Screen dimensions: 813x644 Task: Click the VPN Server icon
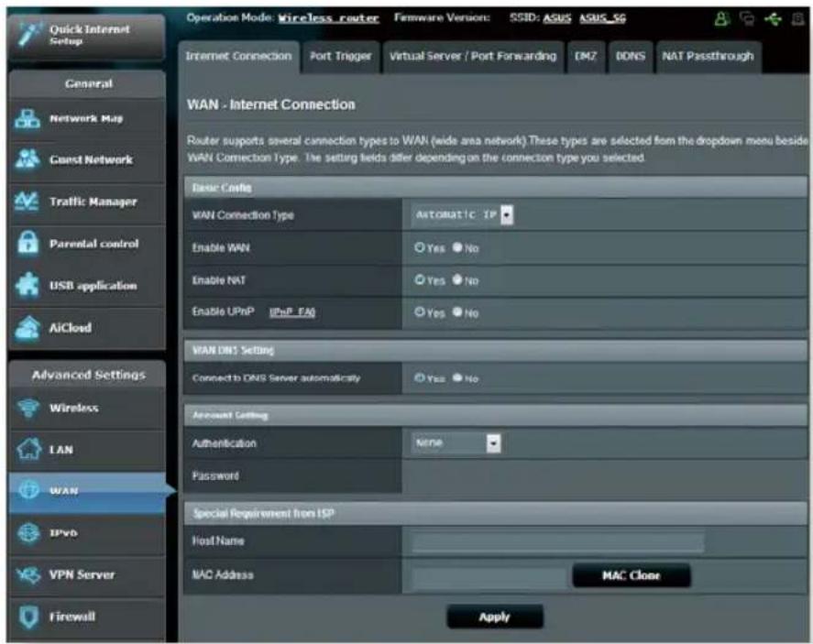pos(28,574)
